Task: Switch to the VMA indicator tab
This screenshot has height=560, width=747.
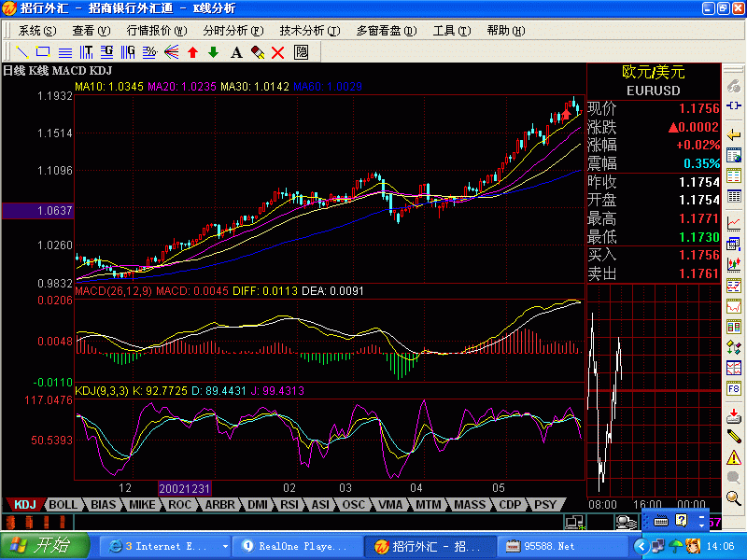Action: (390, 505)
